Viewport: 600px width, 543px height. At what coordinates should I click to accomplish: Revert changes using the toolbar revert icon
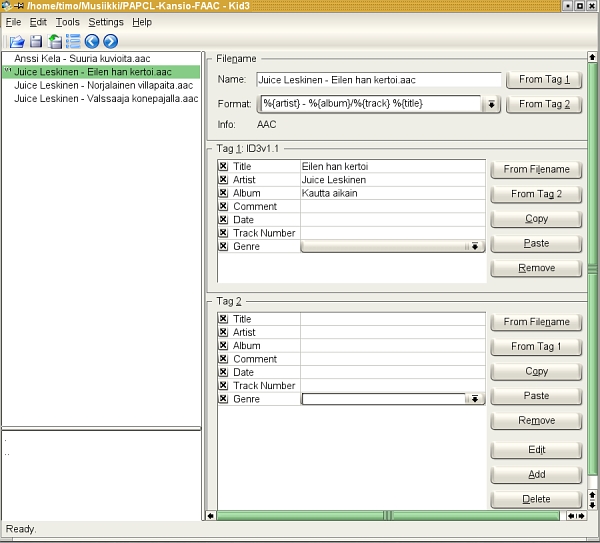(55, 41)
